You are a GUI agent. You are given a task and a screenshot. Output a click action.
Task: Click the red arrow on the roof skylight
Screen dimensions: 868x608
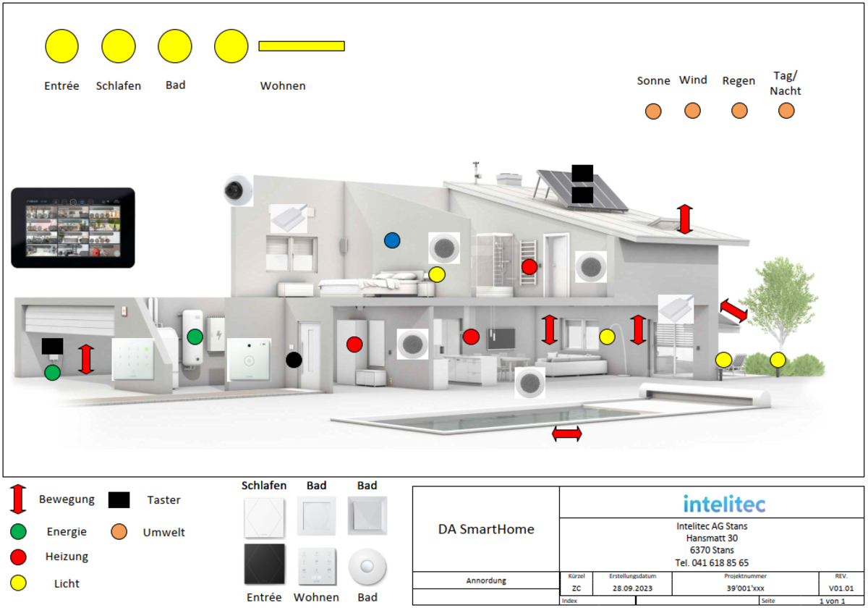click(x=685, y=219)
